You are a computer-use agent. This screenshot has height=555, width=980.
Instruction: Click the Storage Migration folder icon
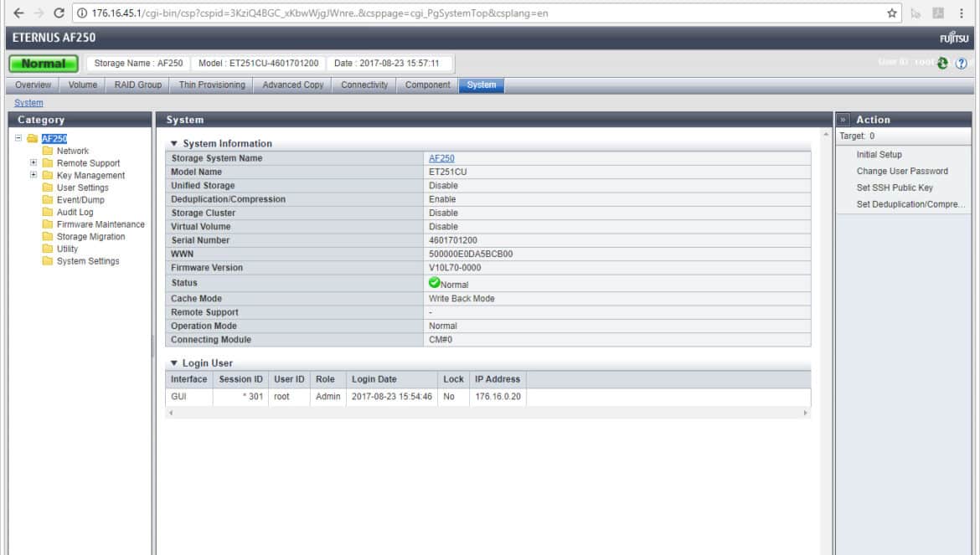coord(48,237)
